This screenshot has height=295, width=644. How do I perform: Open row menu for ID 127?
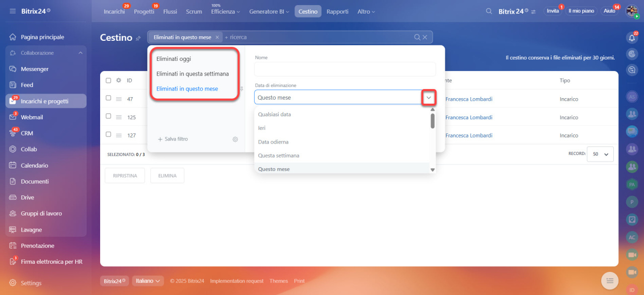tap(119, 135)
